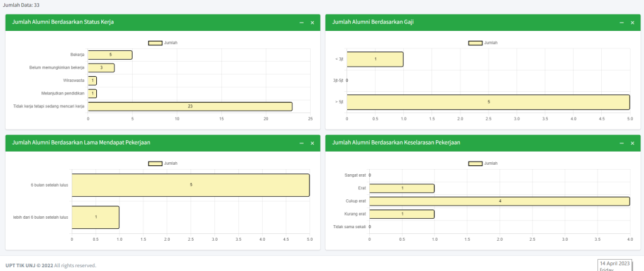The width and height of the screenshot is (644, 271).
Task: Close the Lama Mendapat Pekerjaan card
Action: (312, 143)
